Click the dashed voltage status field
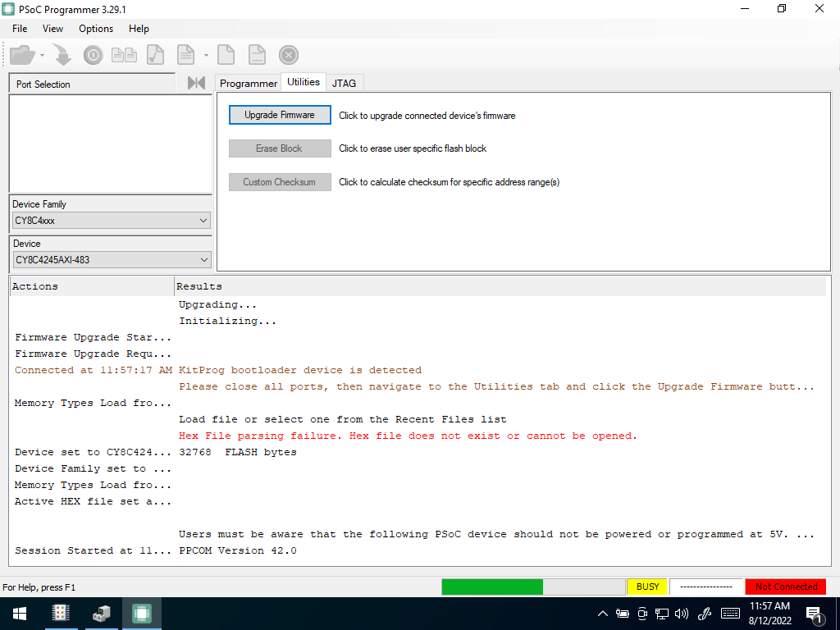Screen dimensions: 840x630 706,587
